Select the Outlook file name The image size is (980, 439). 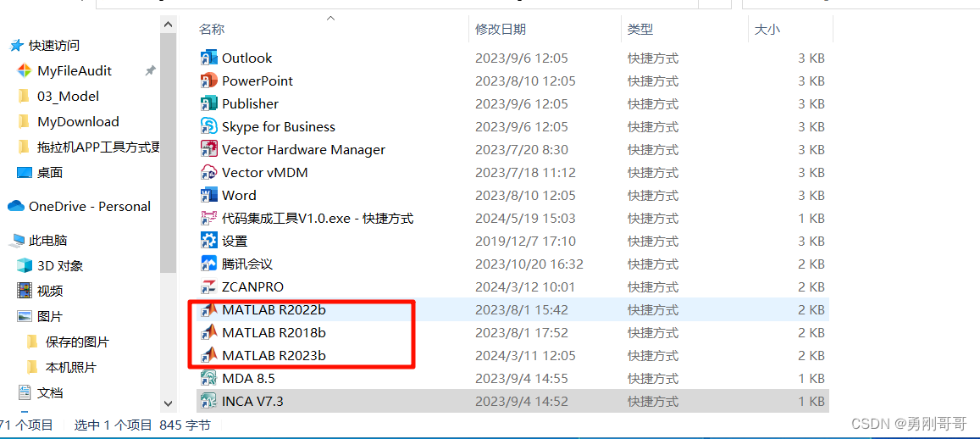(246, 58)
